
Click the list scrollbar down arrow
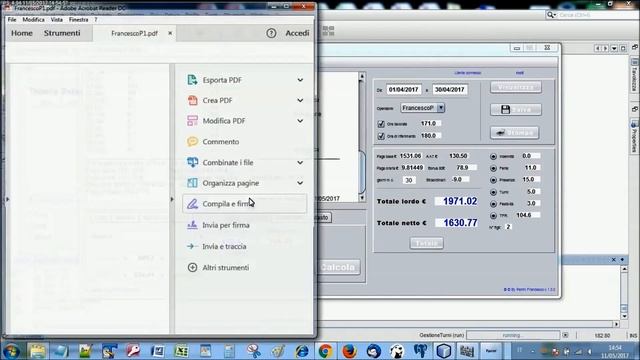pos(362,198)
